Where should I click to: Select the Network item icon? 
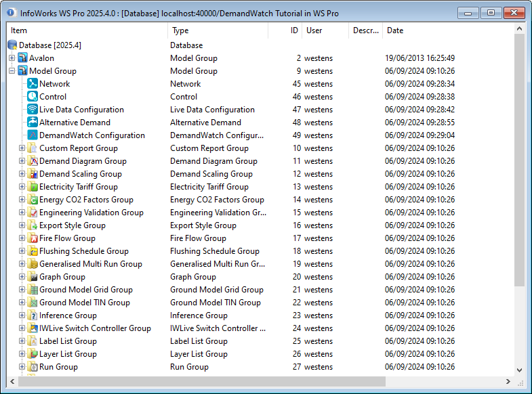(33, 84)
